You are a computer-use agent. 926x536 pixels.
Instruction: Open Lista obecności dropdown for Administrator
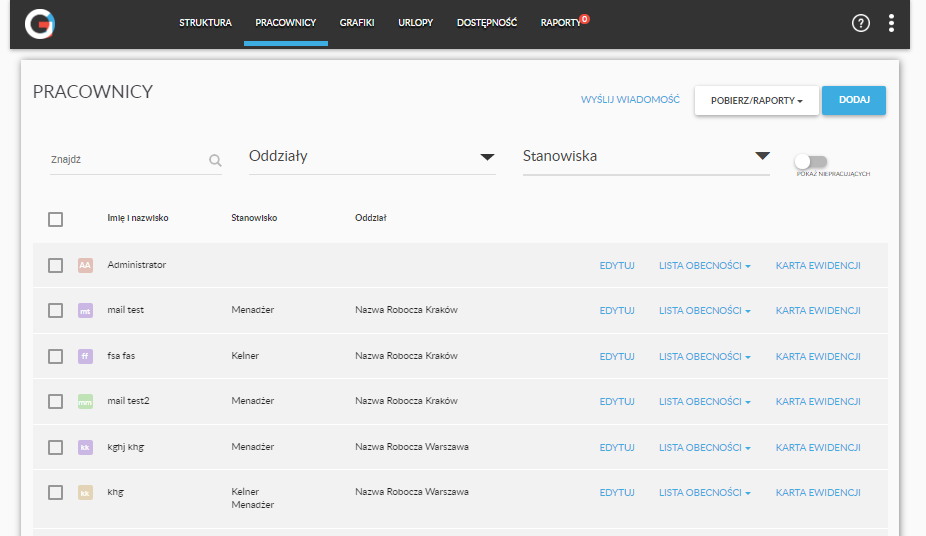pos(705,266)
